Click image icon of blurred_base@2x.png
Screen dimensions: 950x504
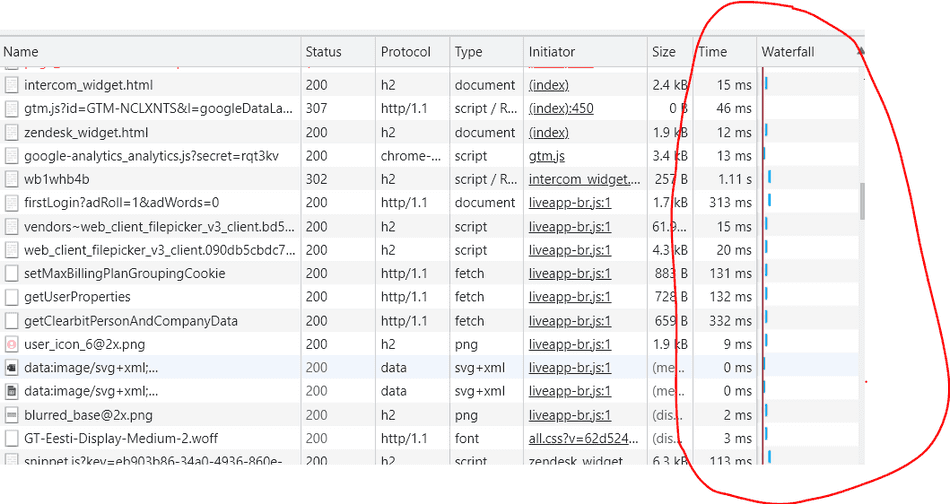(12, 416)
